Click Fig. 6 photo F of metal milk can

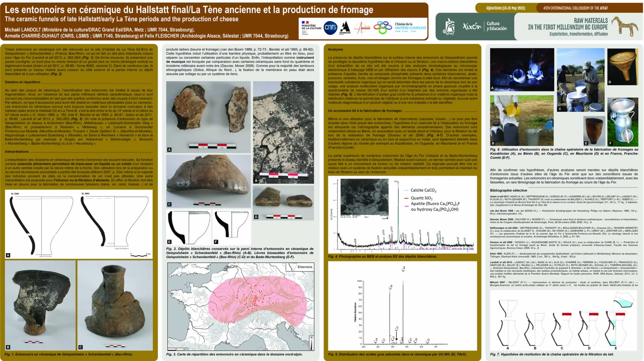[623, 122]
